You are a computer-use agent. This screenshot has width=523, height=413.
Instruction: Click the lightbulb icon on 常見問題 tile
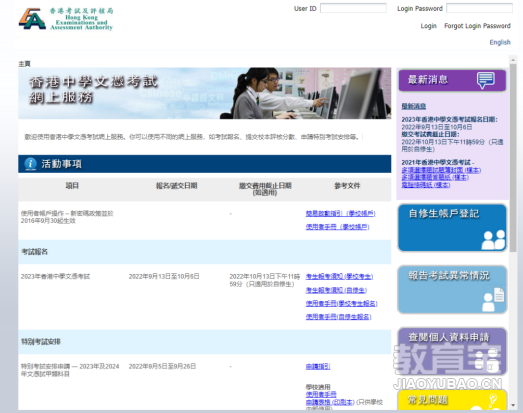[x=492, y=400]
